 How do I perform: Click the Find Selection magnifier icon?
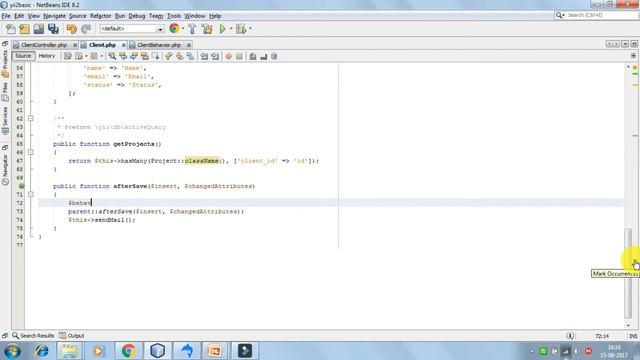click(x=112, y=56)
